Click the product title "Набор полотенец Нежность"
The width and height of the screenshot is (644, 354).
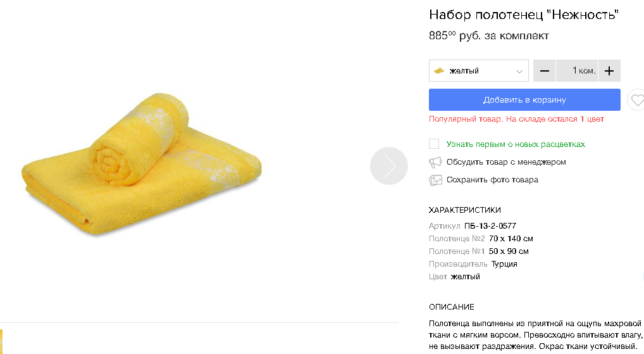[x=523, y=15]
